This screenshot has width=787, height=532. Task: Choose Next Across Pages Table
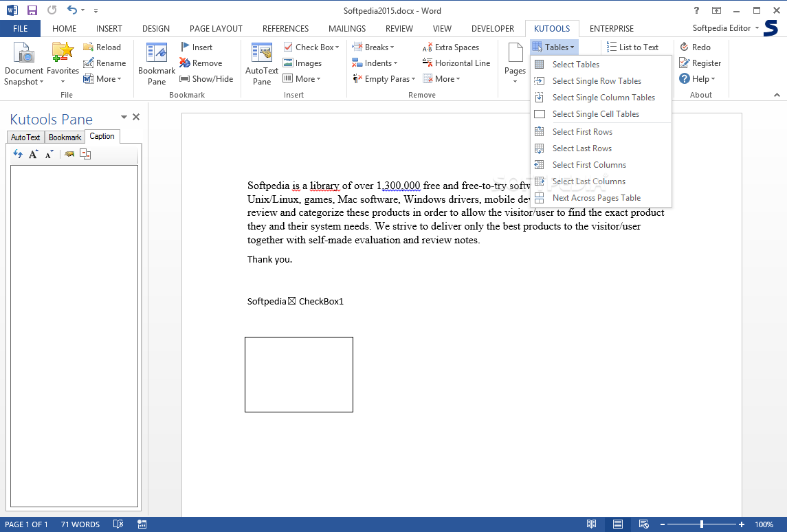pyautogui.click(x=601, y=198)
